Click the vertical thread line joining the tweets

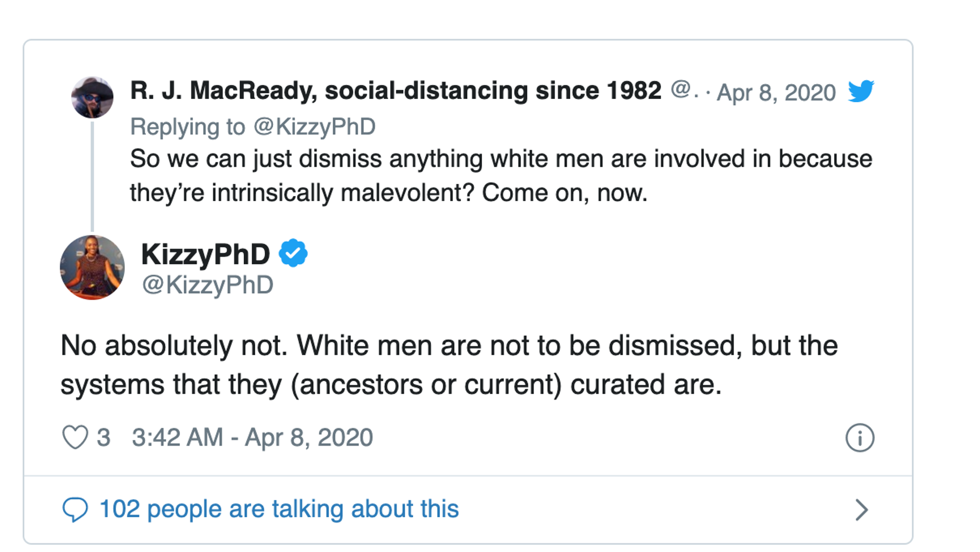pos(93,176)
